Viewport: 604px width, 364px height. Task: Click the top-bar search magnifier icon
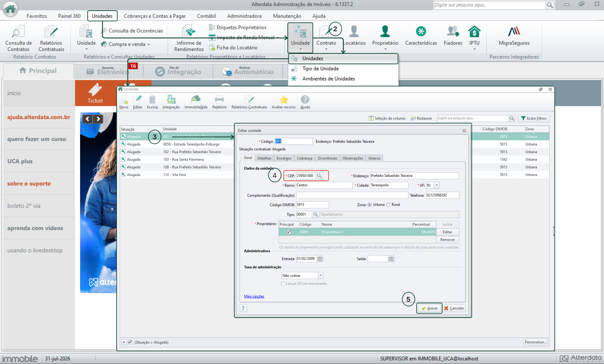point(550,5)
